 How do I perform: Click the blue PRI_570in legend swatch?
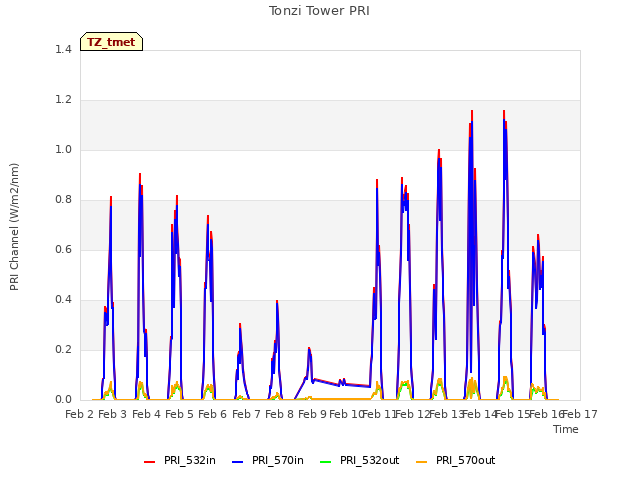pyautogui.click(x=238, y=462)
